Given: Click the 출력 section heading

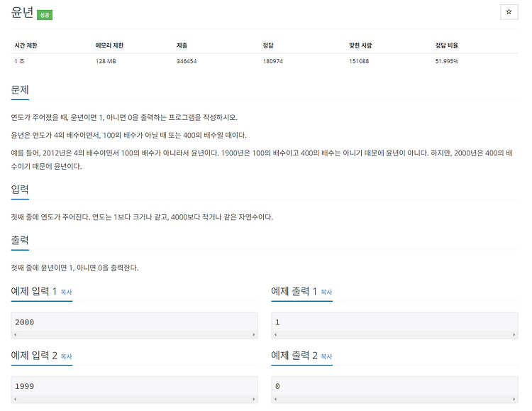Looking at the screenshot, I should click(x=20, y=240).
